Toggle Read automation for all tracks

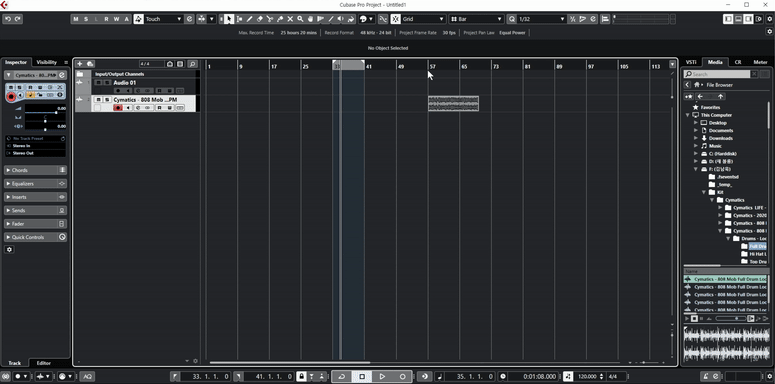[106, 19]
